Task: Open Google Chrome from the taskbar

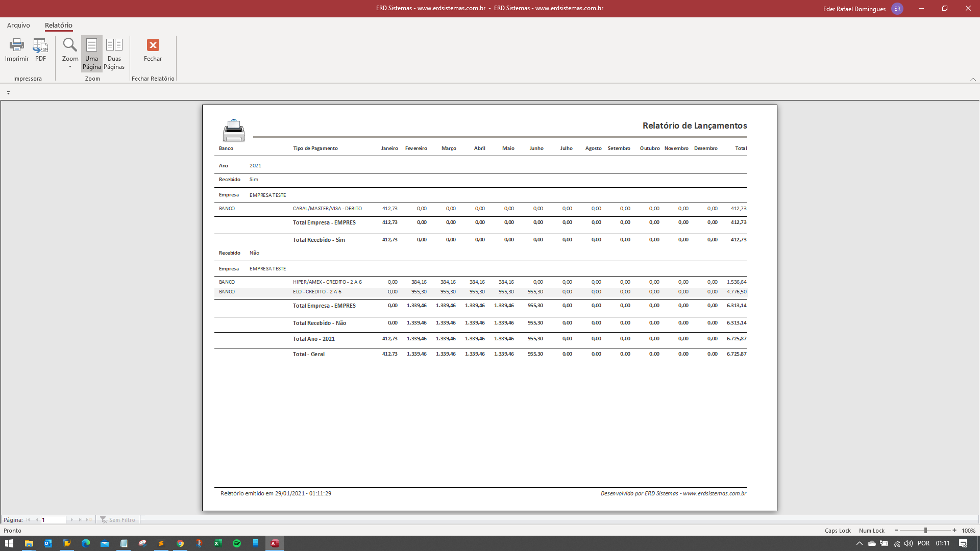Action: click(180, 543)
